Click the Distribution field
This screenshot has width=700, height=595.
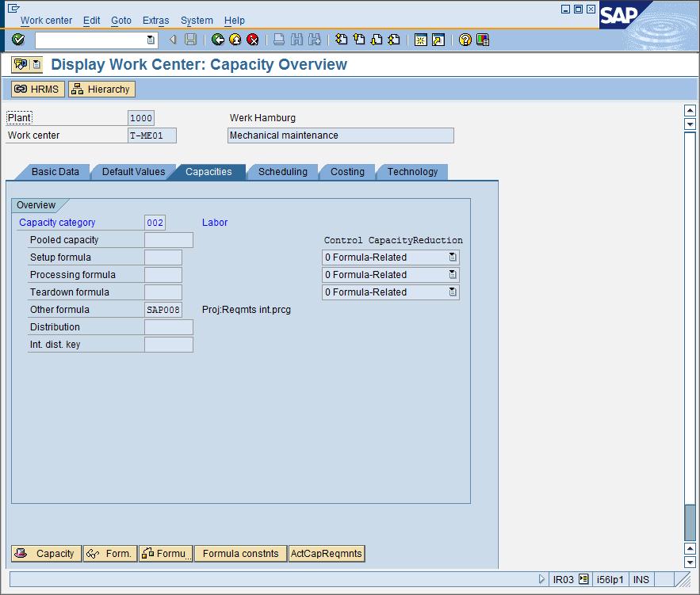tap(169, 327)
